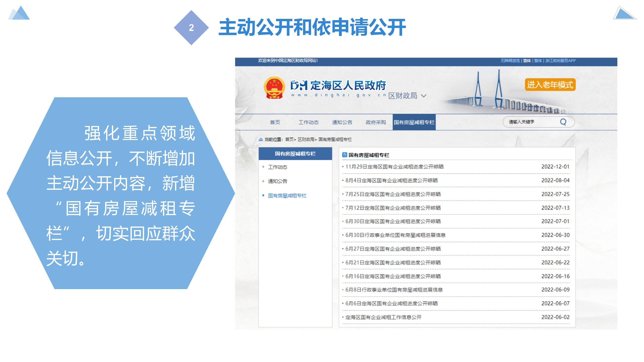Open the 政府采购 navigation tab
The height and width of the screenshot is (362, 644).
coord(375,122)
